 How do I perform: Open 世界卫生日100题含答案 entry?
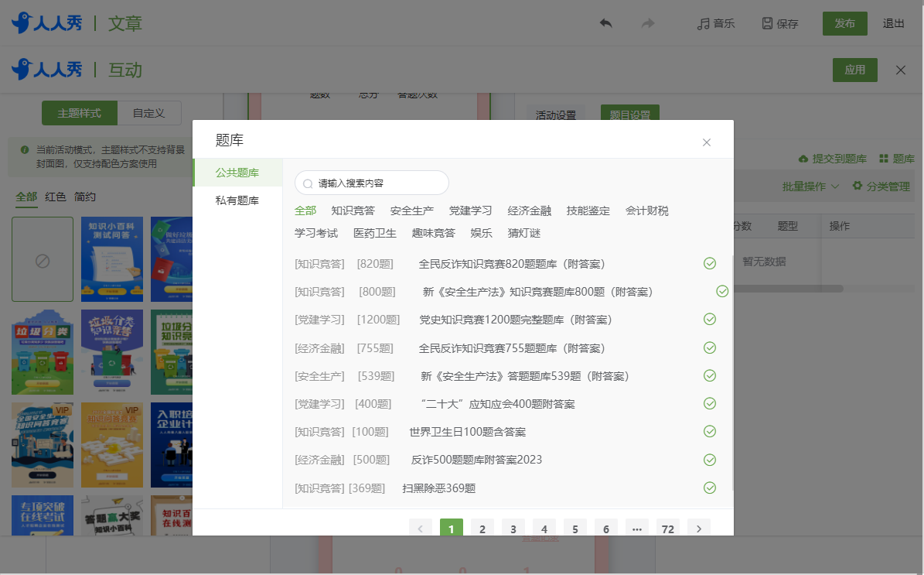click(x=468, y=432)
